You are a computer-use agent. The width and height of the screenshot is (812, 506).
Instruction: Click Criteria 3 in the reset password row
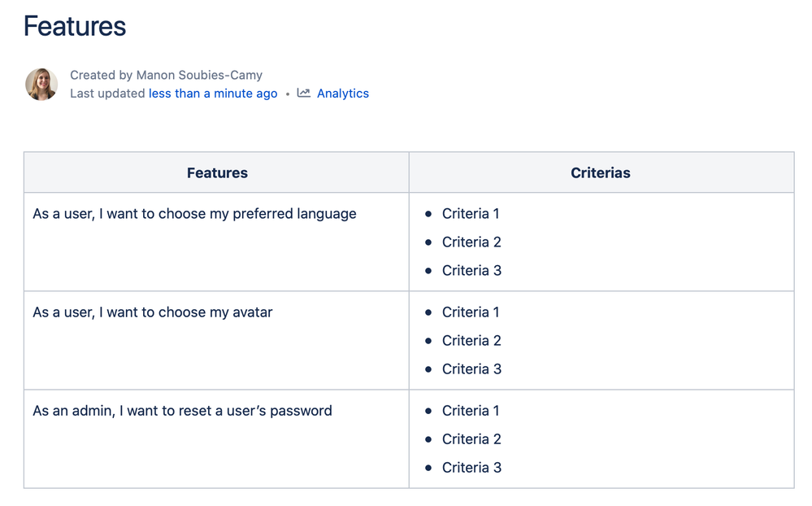point(471,468)
